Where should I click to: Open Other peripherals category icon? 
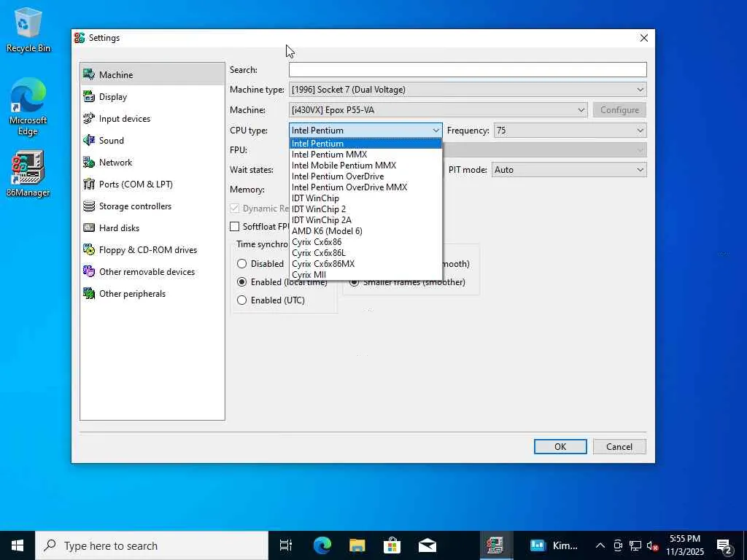click(88, 293)
